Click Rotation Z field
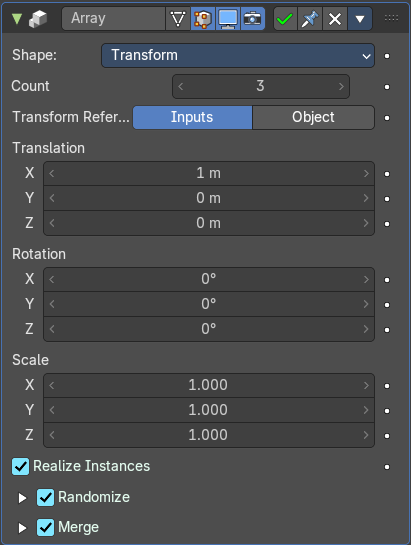This screenshot has height=545, width=411. 209,329
